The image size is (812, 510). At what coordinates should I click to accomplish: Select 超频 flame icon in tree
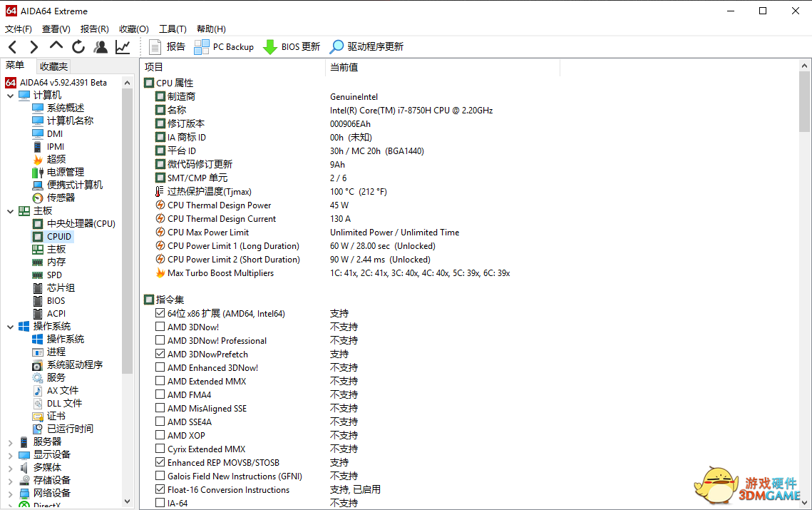[37, 159]
